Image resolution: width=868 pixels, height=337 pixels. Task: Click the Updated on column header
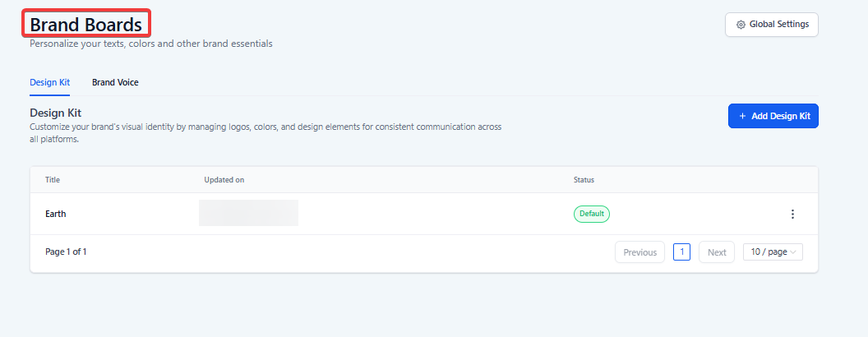pos(224,179)
